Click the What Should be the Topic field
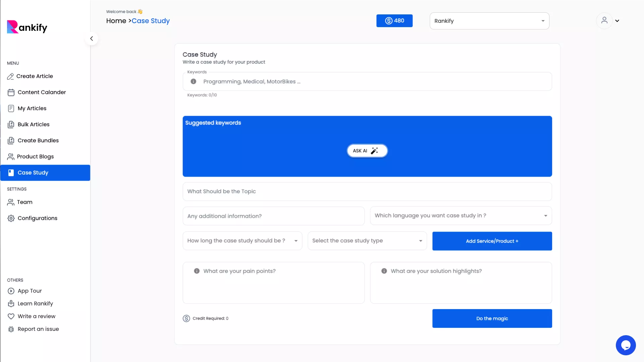 [367, 191]
